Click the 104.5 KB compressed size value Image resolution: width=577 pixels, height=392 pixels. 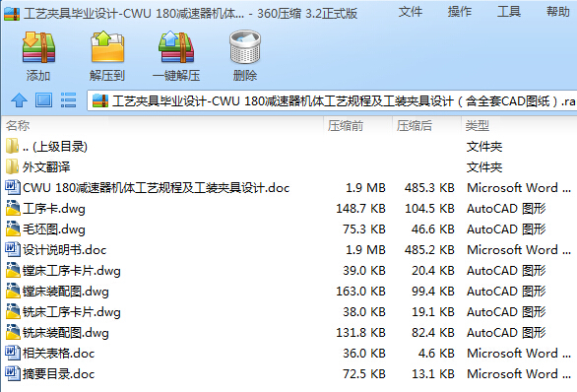point(429,209)
